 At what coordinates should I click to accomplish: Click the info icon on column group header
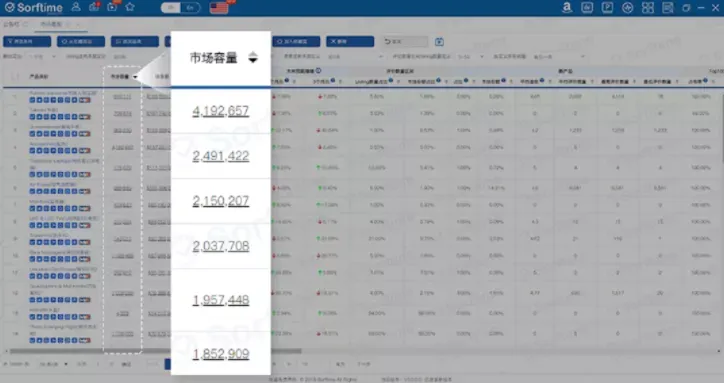(x=319, y=71)
